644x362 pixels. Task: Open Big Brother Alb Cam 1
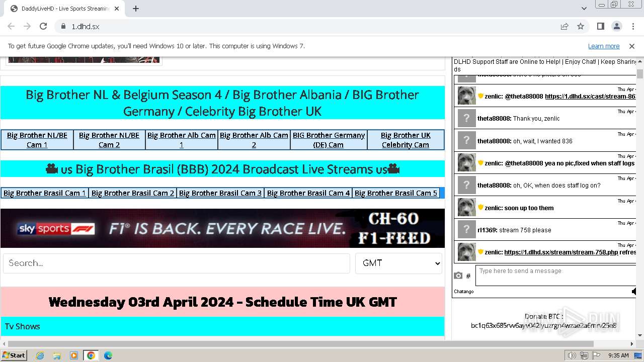click(182, 140)
